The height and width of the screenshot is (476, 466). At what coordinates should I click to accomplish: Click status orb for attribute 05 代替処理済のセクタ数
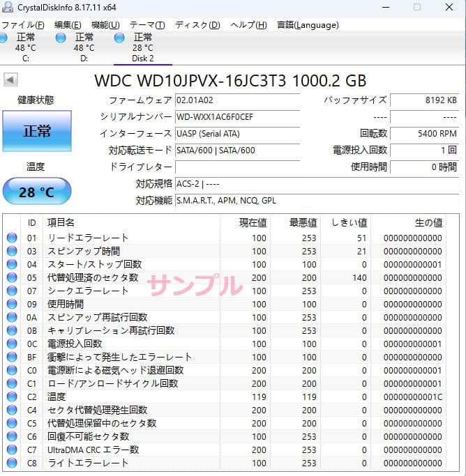point(12,277)
